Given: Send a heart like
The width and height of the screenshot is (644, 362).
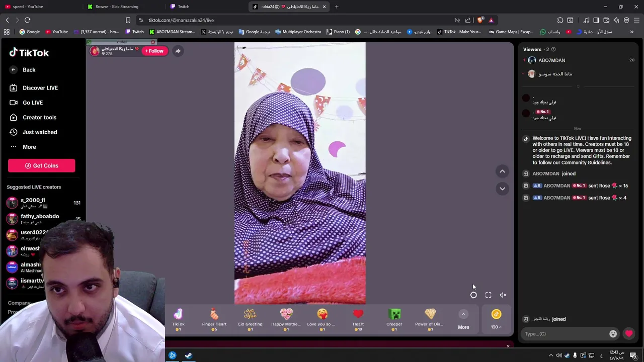Looking at the screenshot, I should click(629, 334).
